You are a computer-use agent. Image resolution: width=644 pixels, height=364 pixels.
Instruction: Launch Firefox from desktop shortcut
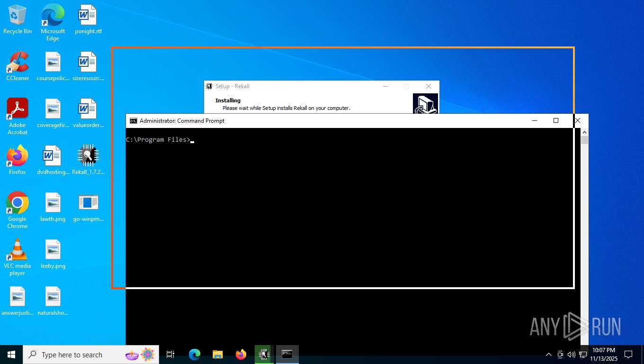click(18, 160)
